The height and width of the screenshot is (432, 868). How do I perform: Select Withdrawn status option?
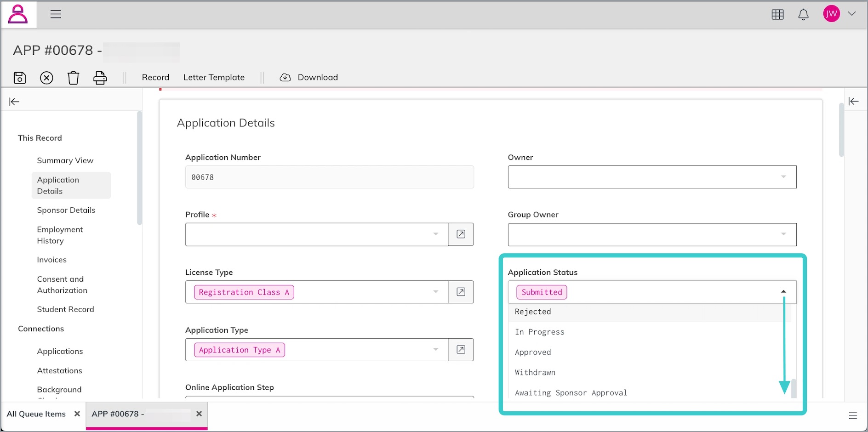[x=649, y=372]
